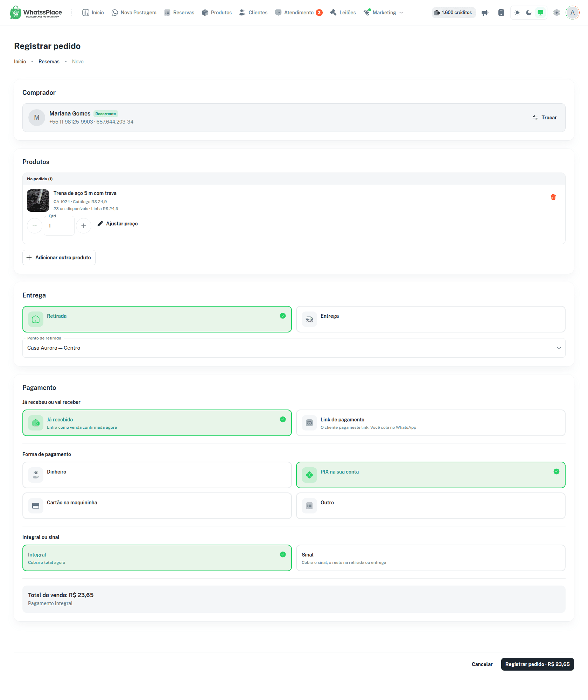Increase quantity with plus button
This screenshot has height=700, width=588.
click(84, 226)
